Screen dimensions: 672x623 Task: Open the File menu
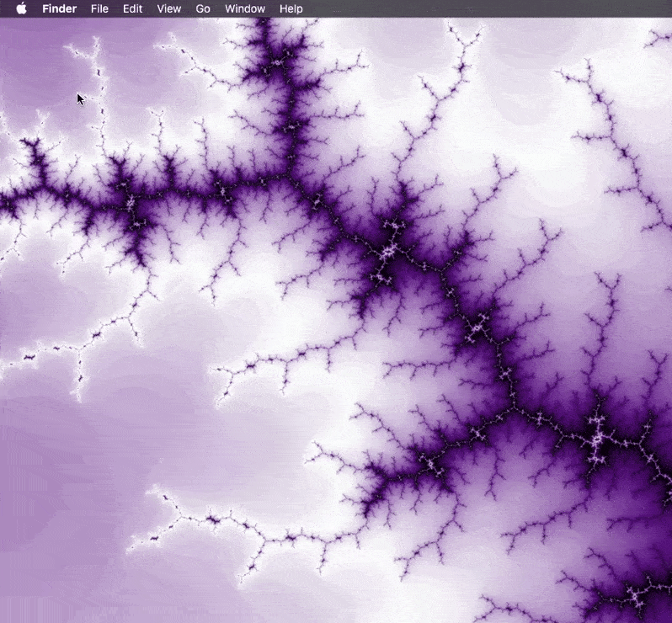pyautogui.click(x=99, y=8)
